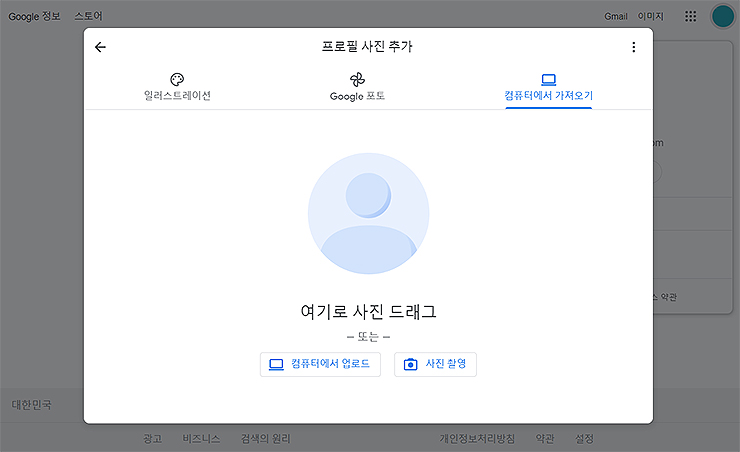Viewport: 740px width, 452px height.
Task: Open the account avatar in top right
Action: (x=723, y=17)
